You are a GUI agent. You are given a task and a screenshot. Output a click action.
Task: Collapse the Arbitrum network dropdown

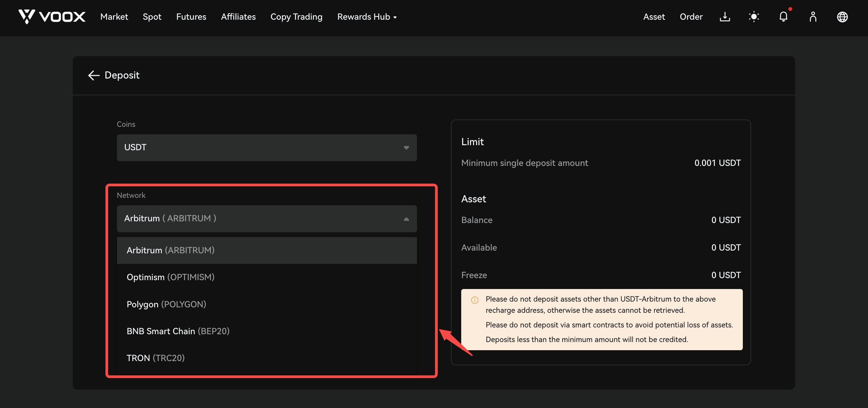pyautogui.click(x=267, y=219)
